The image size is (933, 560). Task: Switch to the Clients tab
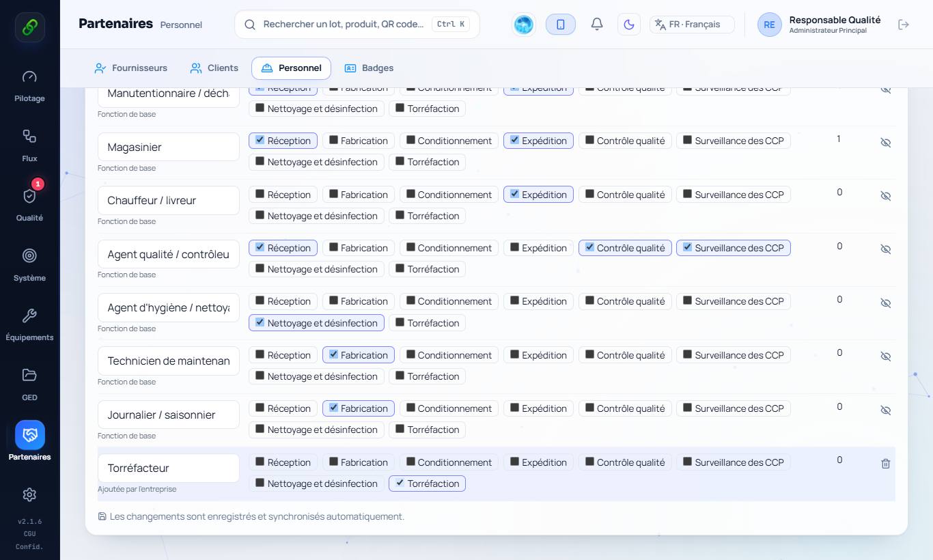coord(214,68)
